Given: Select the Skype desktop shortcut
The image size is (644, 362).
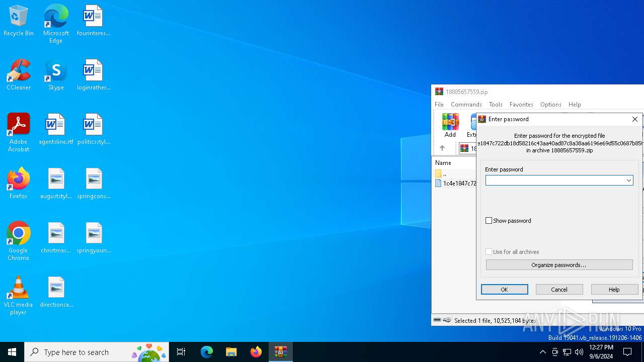Looking at the screenshot, I should pos(56,75).
